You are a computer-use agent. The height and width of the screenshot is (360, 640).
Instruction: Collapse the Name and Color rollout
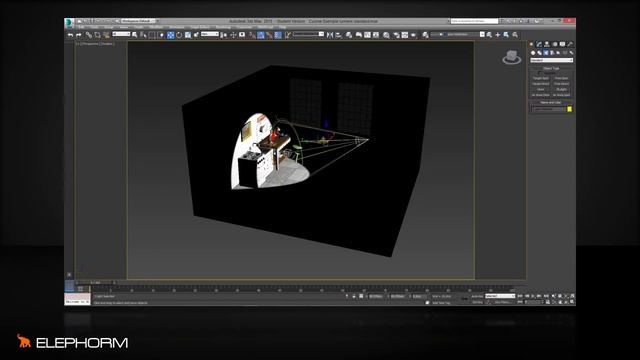(x=551, y=102)
